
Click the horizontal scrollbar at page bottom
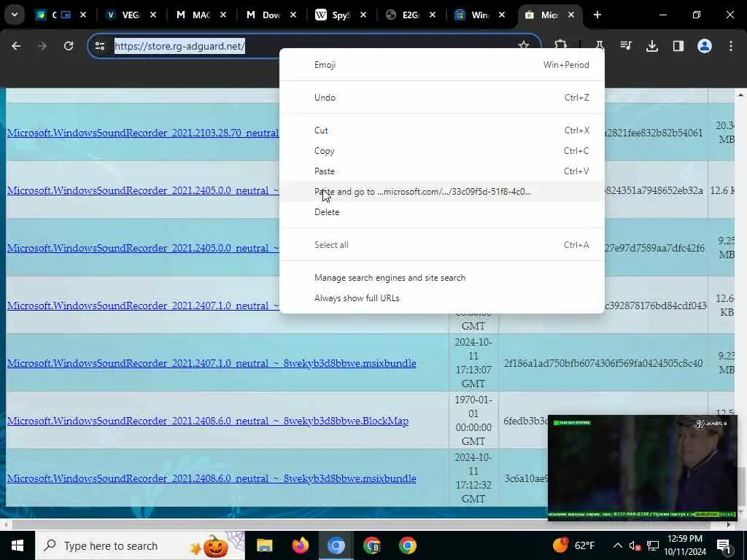tap(360, 525)
